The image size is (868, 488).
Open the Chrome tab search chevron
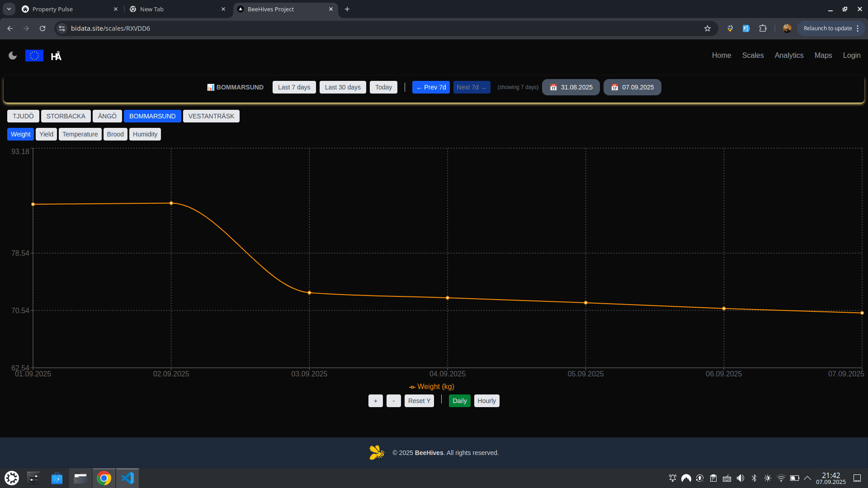pyautogui.click(x=9, y=9)
